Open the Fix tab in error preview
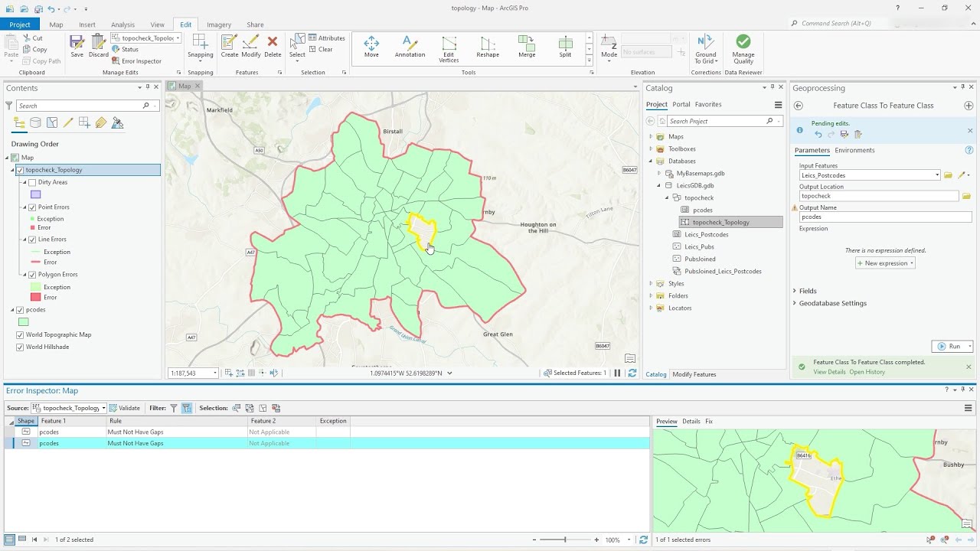This screenshot has height=551, width=980. tap(709, 422)
